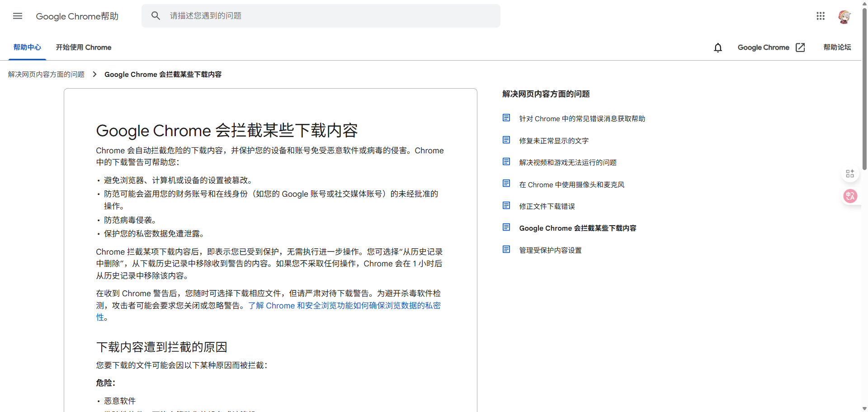Click the floating grid extension icon
Viewport: 868px width, 412px height.
point(850,174)
